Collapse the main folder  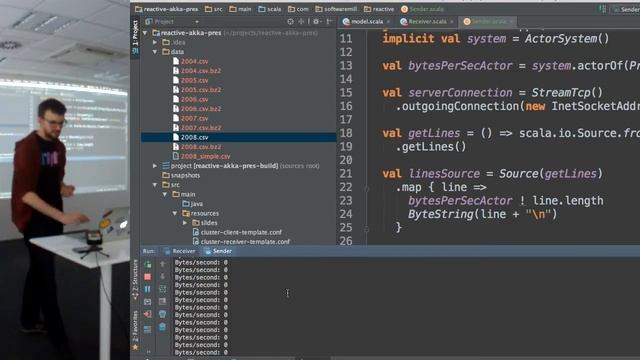click(x=165, y=194)
